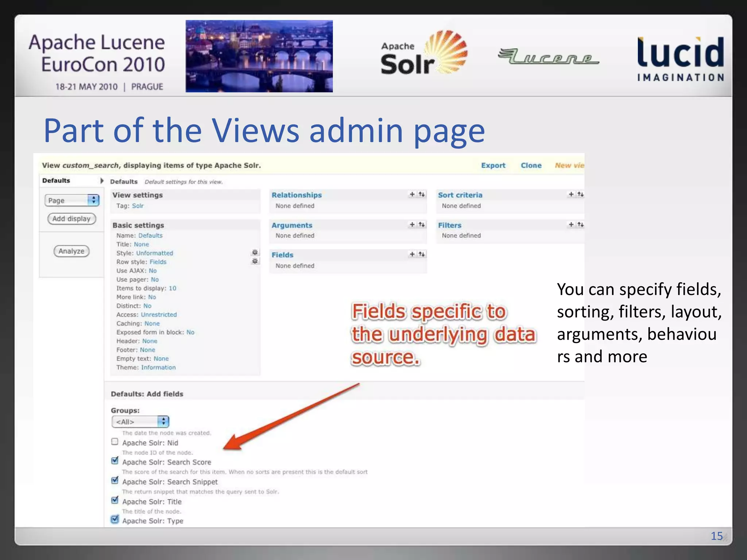Open Theme Information link
Image resolution: width=747 pixels, height=560 pixels.
click(x=158, y=367)
